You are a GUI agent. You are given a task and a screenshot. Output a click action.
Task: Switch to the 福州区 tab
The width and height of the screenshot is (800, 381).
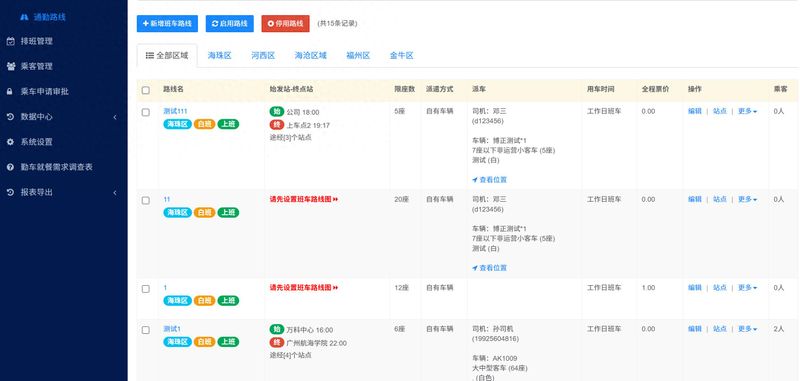click(x=358, y=56)
